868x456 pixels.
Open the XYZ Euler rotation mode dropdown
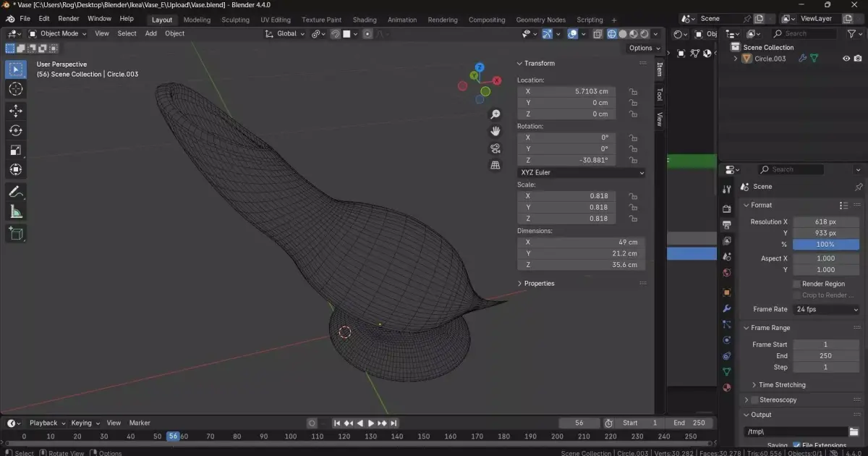(x=582, y=173)
